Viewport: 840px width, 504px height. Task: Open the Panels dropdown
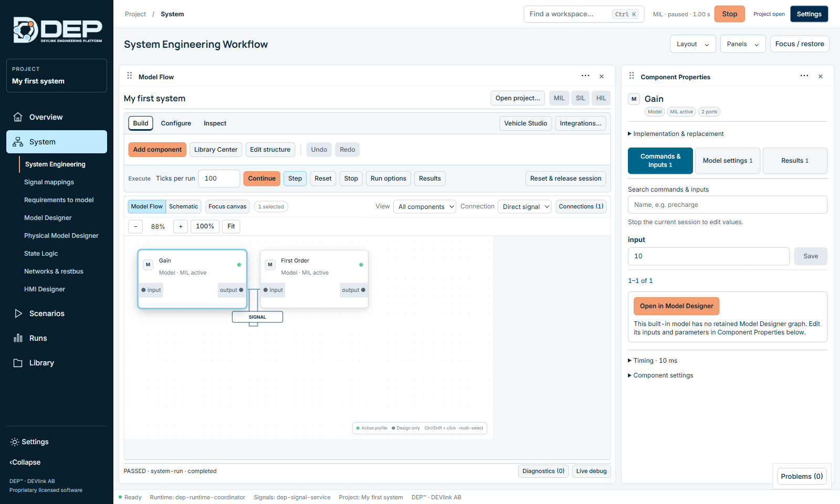(x=743, y=44)
